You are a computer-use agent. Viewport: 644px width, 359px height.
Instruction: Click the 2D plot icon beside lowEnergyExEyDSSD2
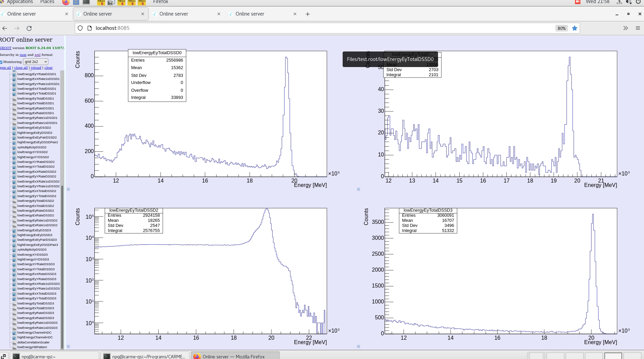click(14, 128)
